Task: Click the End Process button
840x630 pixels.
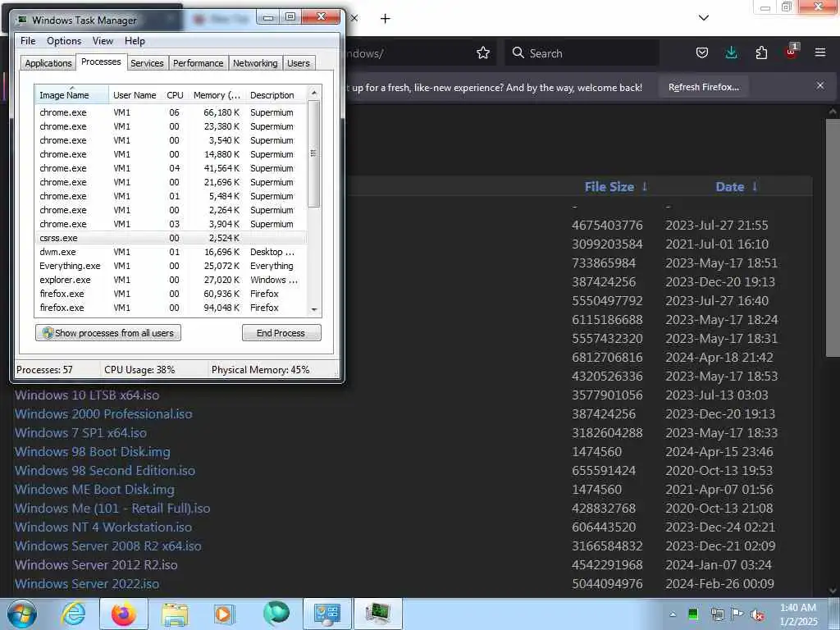Action: [x=281, y=333]
